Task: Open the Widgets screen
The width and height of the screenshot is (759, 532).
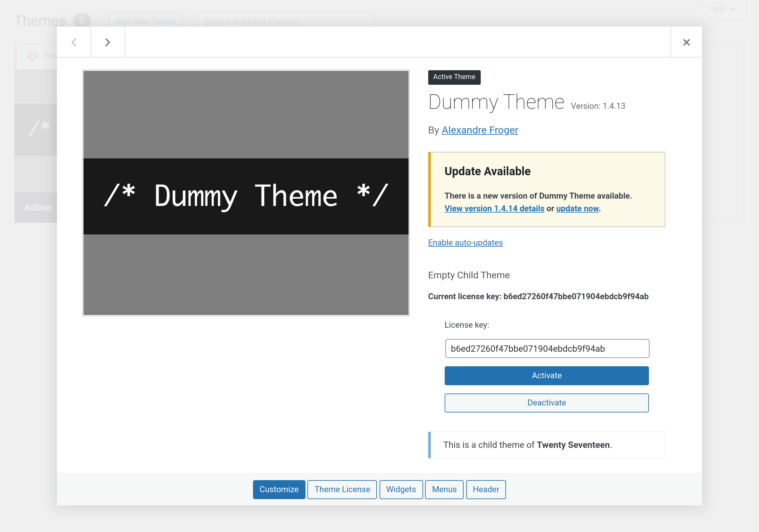Action: pyautogui.click(x=401, y=489)
